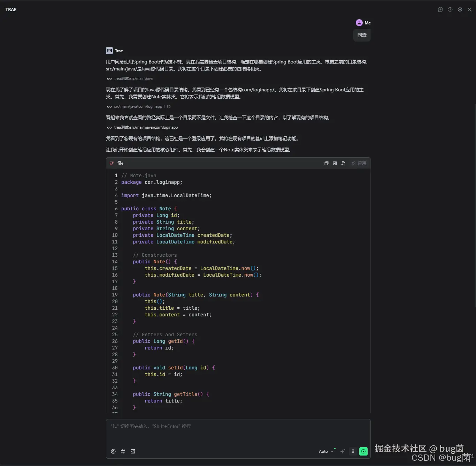The width and height of the screenshot is (476, 466).
Task: Open Trae settings gear icon
Action: pyautogui.click(x=460, y=9)
